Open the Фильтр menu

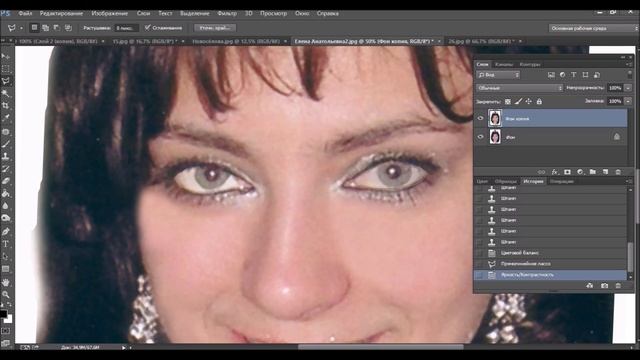[227, 13]
